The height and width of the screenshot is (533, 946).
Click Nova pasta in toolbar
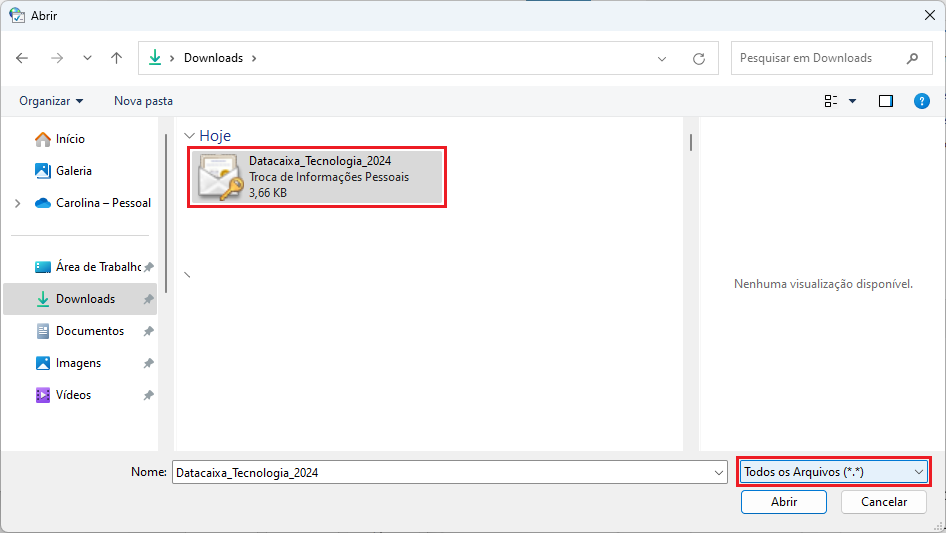point(143,101)
